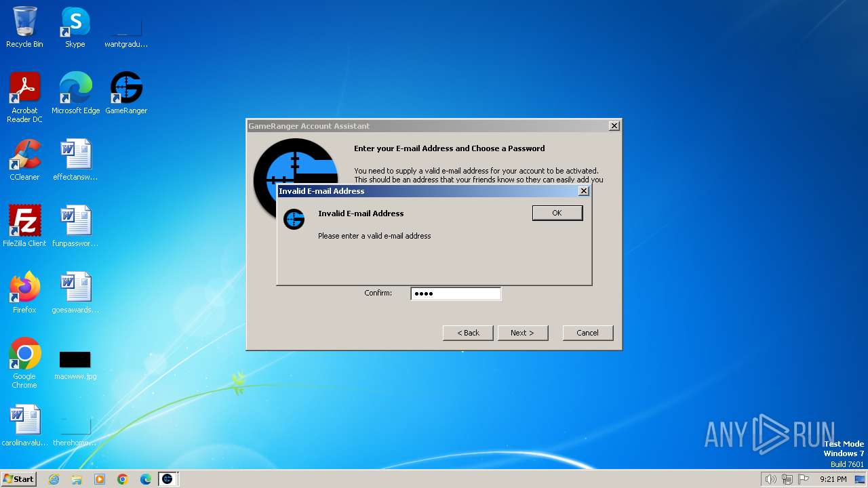Click the network tray icon

point(787,479)
